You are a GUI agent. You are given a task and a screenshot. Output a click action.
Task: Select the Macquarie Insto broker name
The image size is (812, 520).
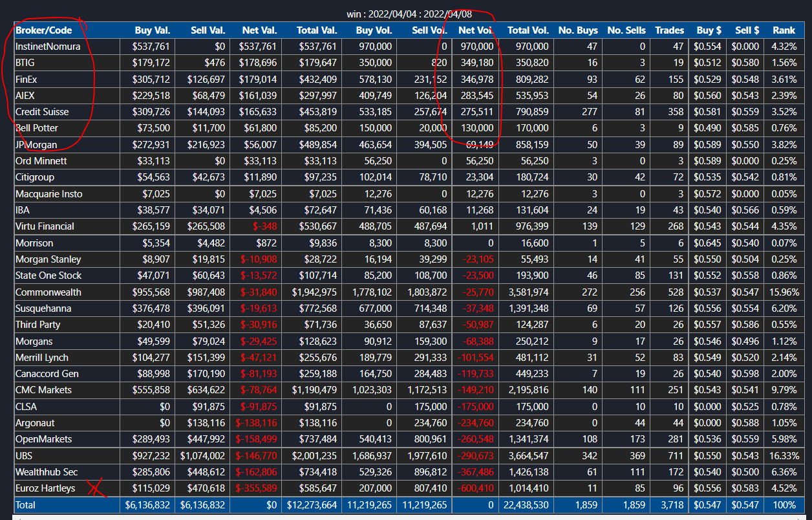tap(49, 193)
